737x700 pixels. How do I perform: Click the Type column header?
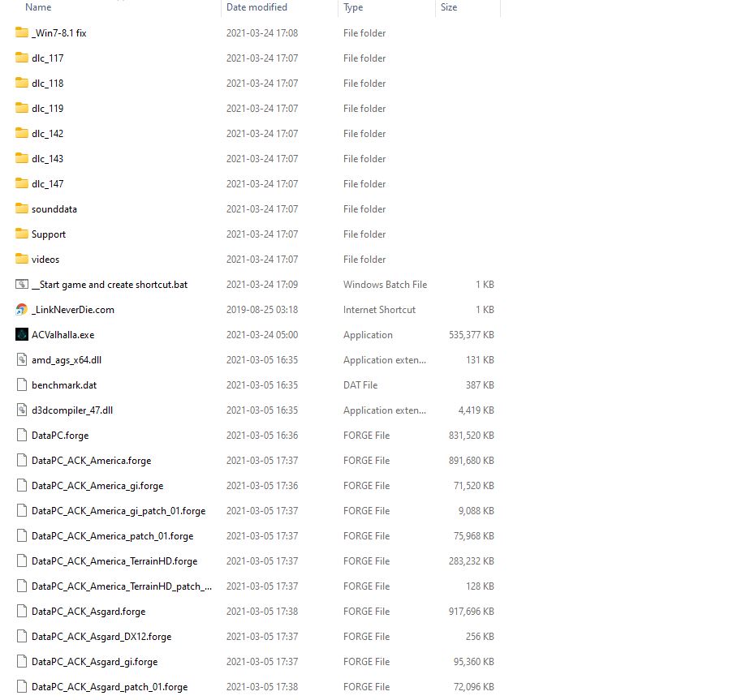pyautogui.click(x=353, y=7)
